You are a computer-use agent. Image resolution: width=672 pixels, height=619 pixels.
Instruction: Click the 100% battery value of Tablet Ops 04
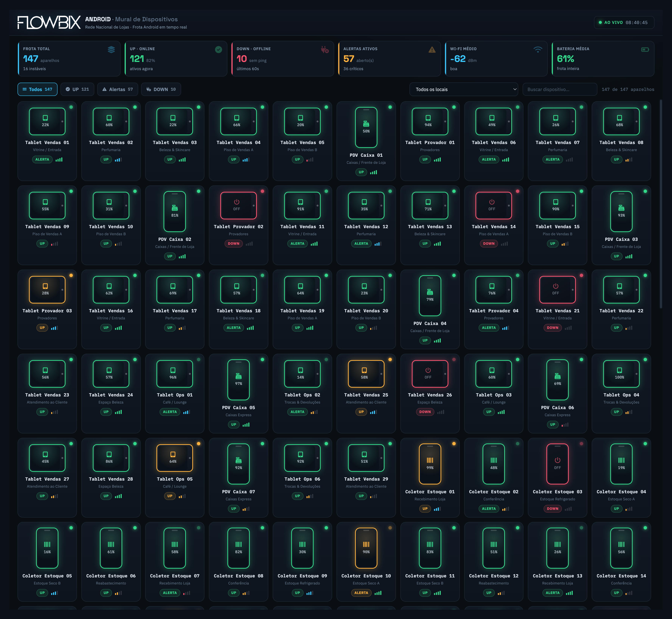(x=619, y=377)
